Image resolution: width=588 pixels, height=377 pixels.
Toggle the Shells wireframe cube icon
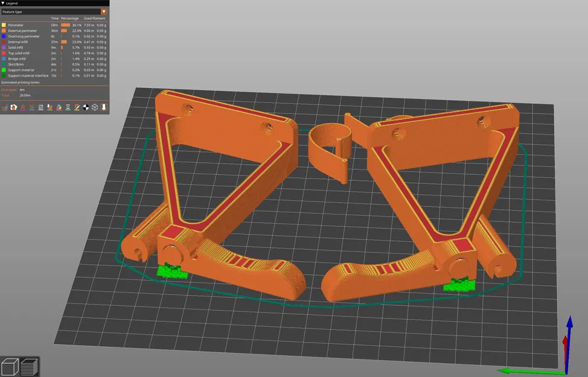[x=95, y=107]
